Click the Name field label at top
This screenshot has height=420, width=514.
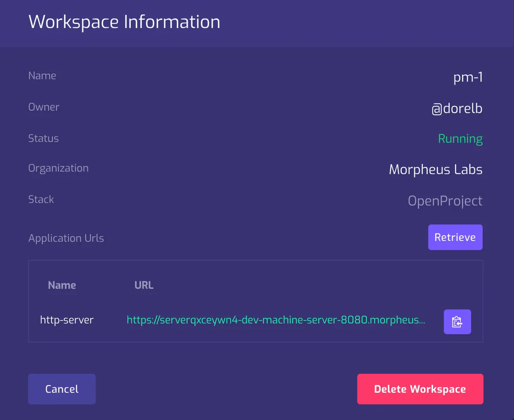42,76
